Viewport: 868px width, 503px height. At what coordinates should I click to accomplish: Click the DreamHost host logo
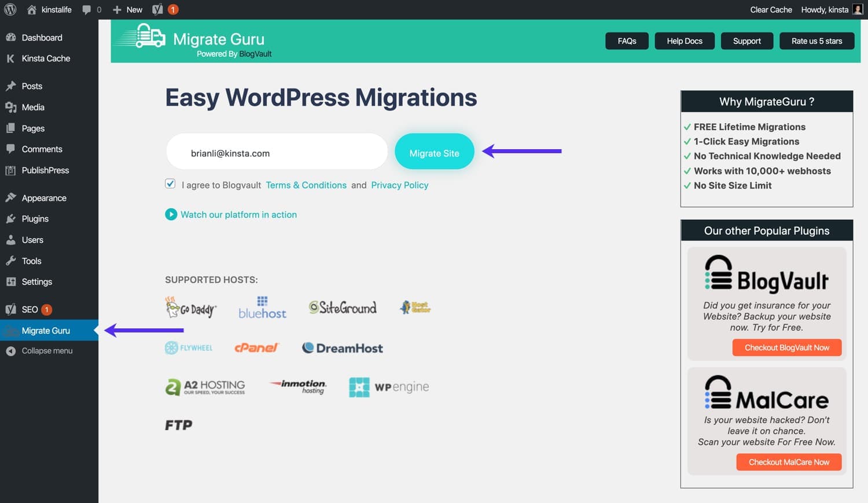click(342, 347)
